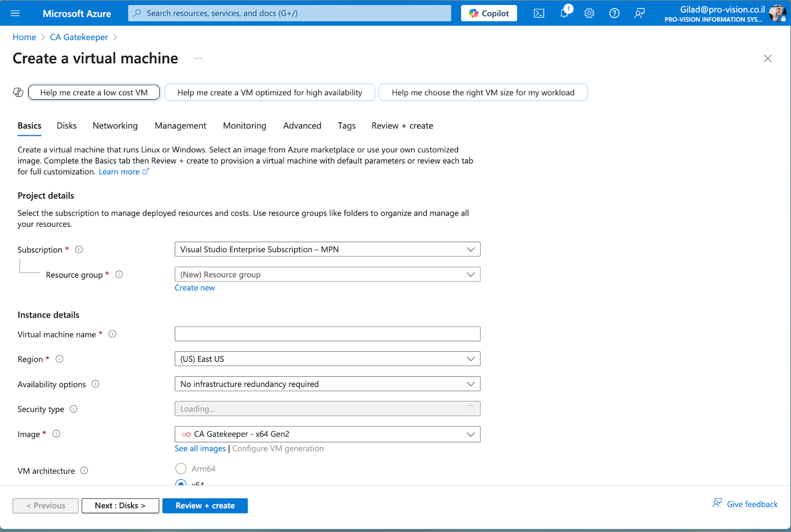Click the Resource group info icon
The image size is (791, 532).
coord(119,274)
